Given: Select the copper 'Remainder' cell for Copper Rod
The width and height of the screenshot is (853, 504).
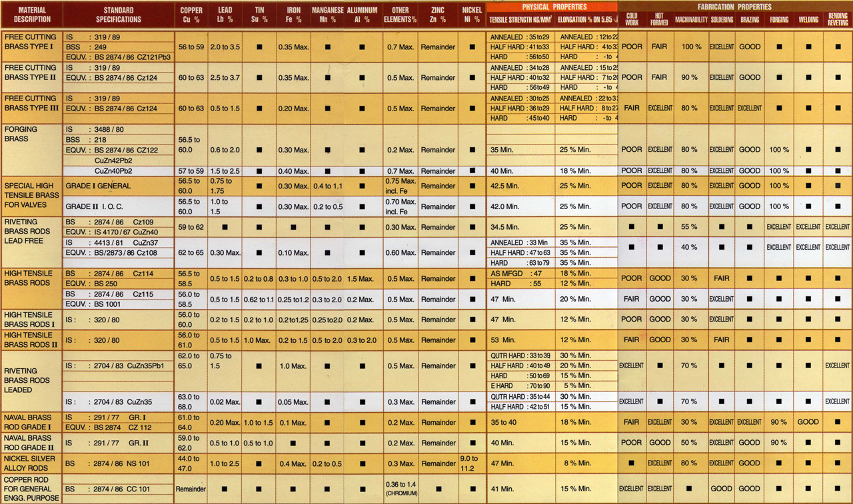Looking at the screenshot, I should (x=191, y=489).
